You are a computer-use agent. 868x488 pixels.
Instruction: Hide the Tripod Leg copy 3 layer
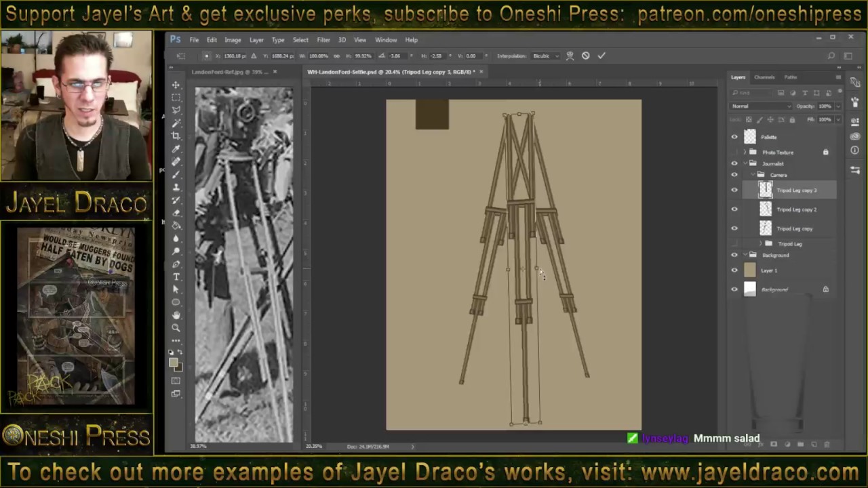(734, 190)
